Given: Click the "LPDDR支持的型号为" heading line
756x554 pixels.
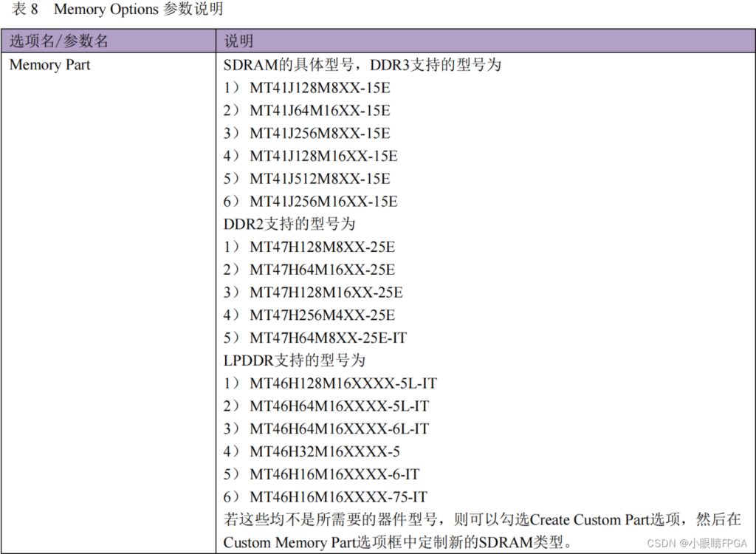Looking at the screenshot, I should click(295, 360).
